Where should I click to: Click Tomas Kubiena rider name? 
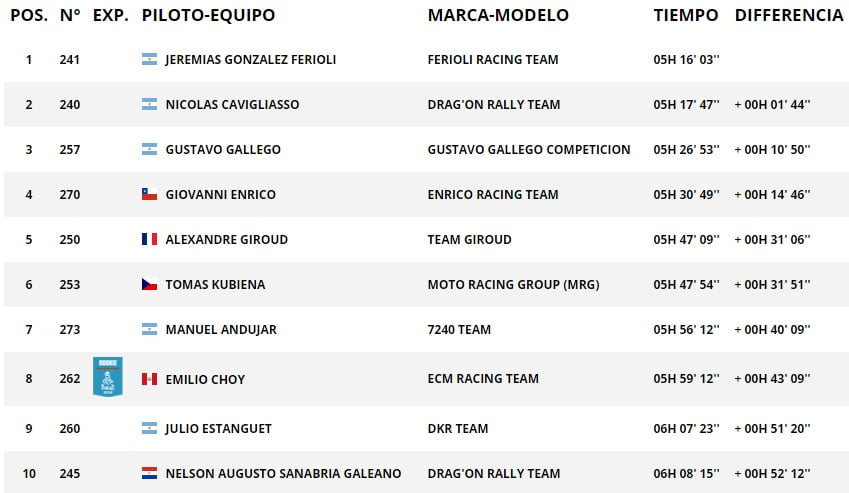pos(215,284)
